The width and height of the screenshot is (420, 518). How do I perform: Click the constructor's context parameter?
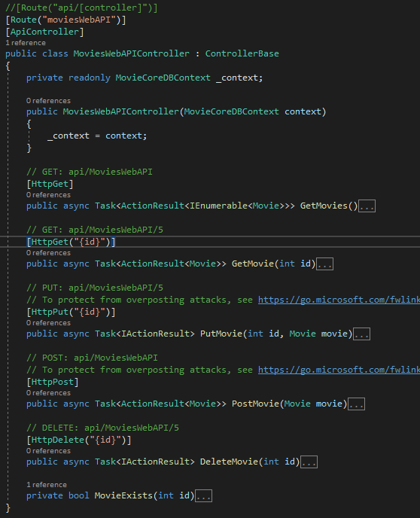[x=303, y=111]
